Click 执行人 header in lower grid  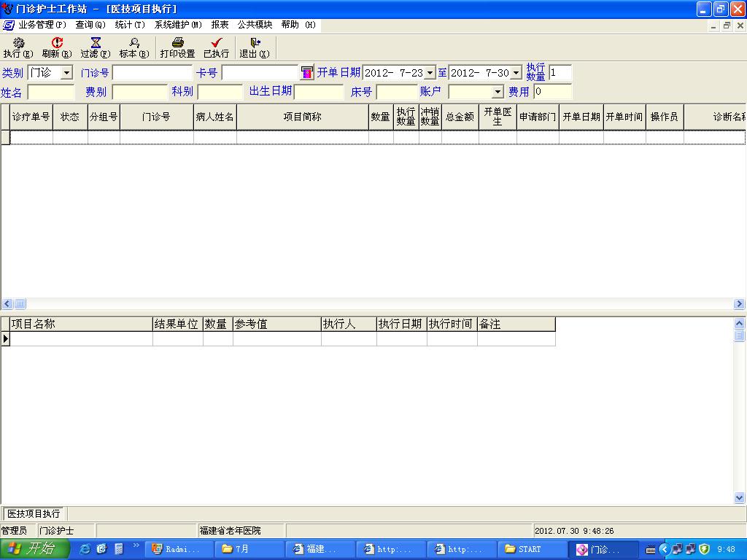pyautogui.click(x=349, y=324)
